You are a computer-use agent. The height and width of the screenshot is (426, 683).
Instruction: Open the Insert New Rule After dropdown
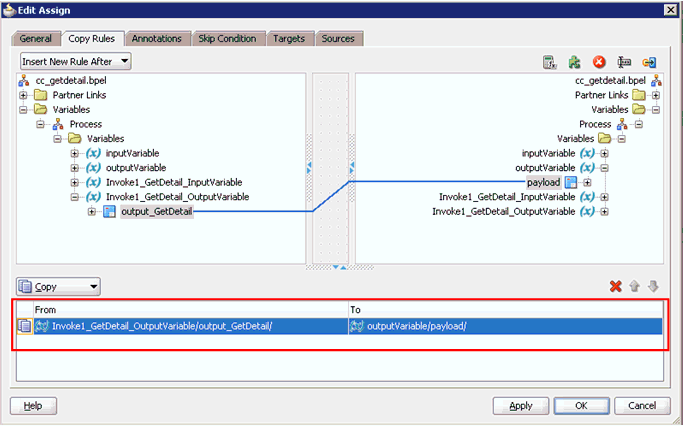coord(75,61)
